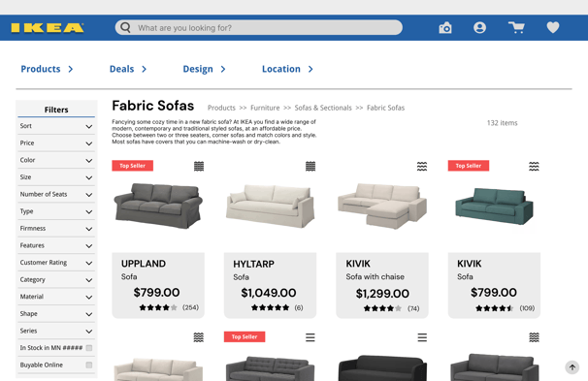
Task: Open the Products navigation menu
Action: point(47,69)
